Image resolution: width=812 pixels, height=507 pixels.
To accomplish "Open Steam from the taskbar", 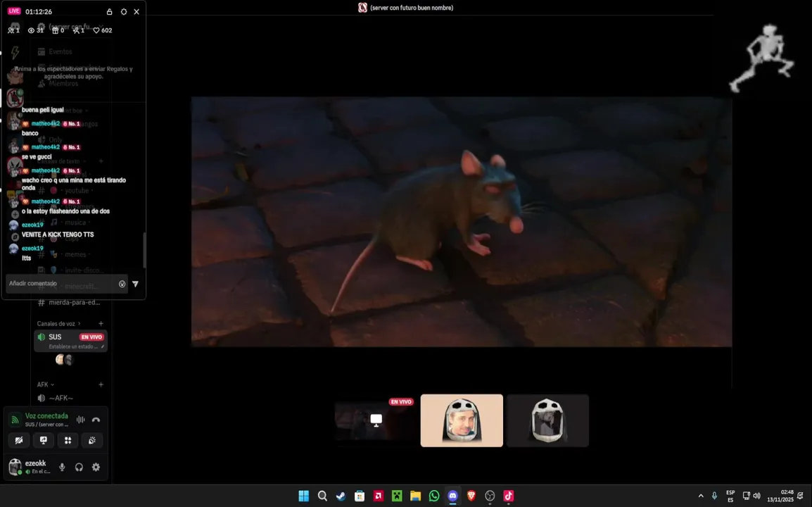I will (341, 496).
